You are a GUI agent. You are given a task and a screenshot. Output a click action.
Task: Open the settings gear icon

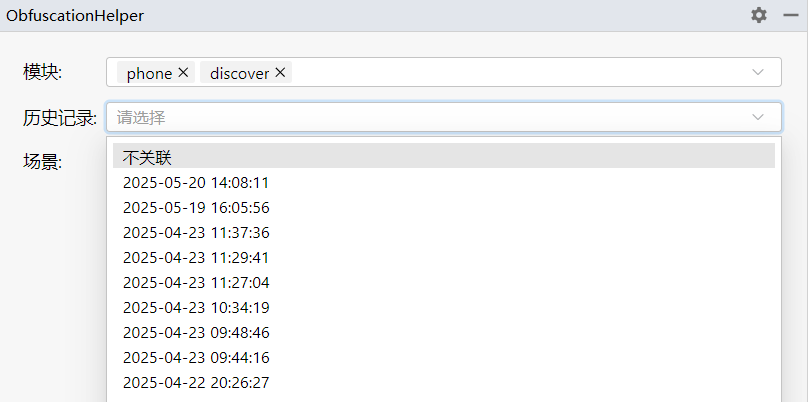tap(759, 15)
